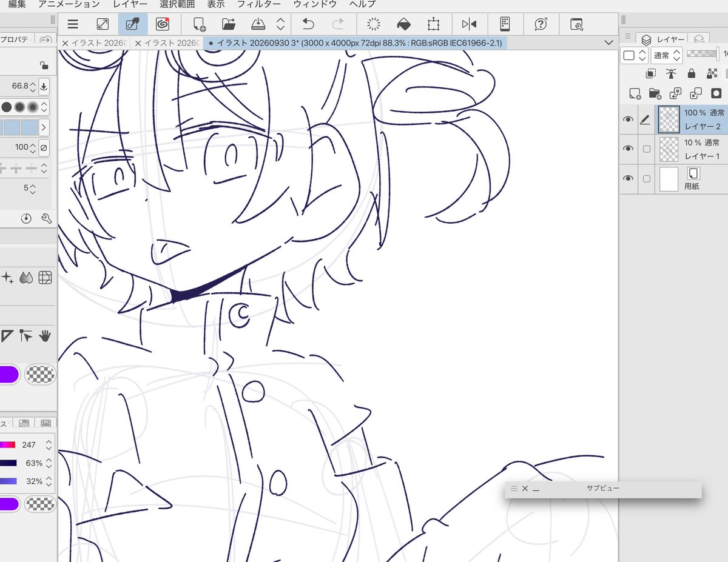Open file using folder arrow icon
The width and height of the screenshot is (728, 562).
pos(229,24)
